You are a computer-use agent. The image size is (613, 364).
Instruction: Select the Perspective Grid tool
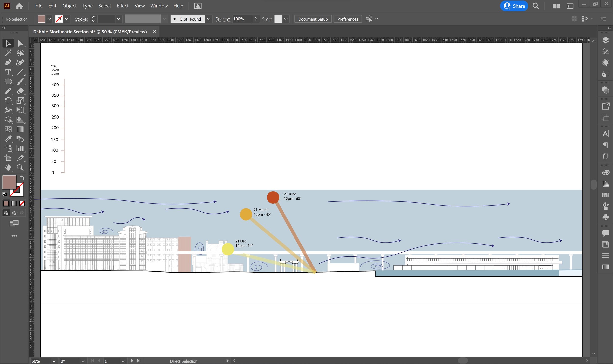tap(20, 120)
